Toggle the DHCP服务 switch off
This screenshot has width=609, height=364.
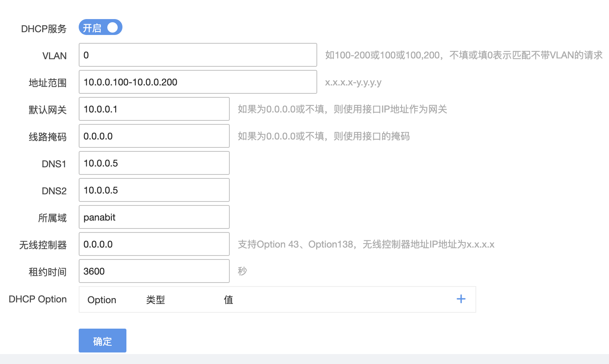[x=100, y=27]
